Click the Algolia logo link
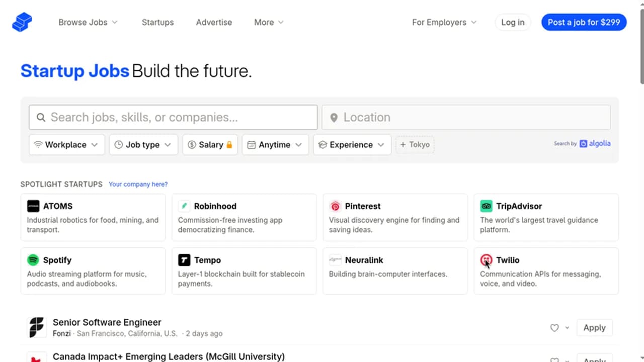 tap(595, 143)
